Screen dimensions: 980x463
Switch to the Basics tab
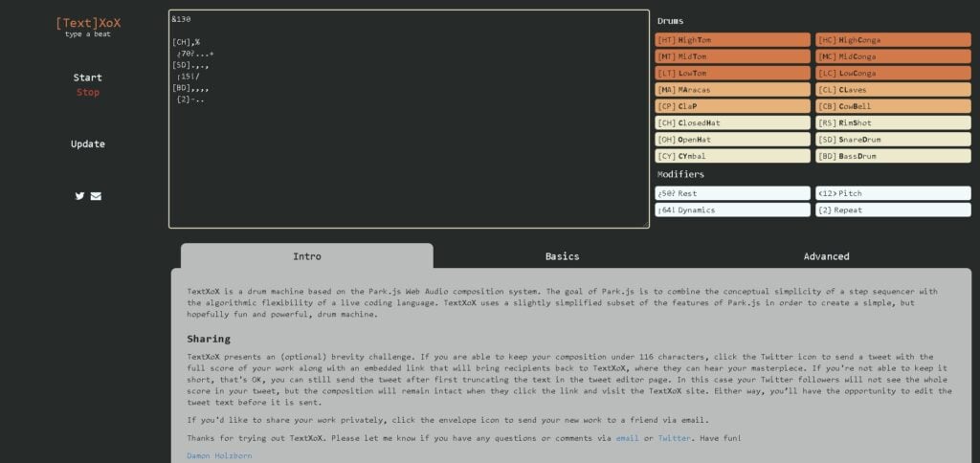tap(562, 256)
